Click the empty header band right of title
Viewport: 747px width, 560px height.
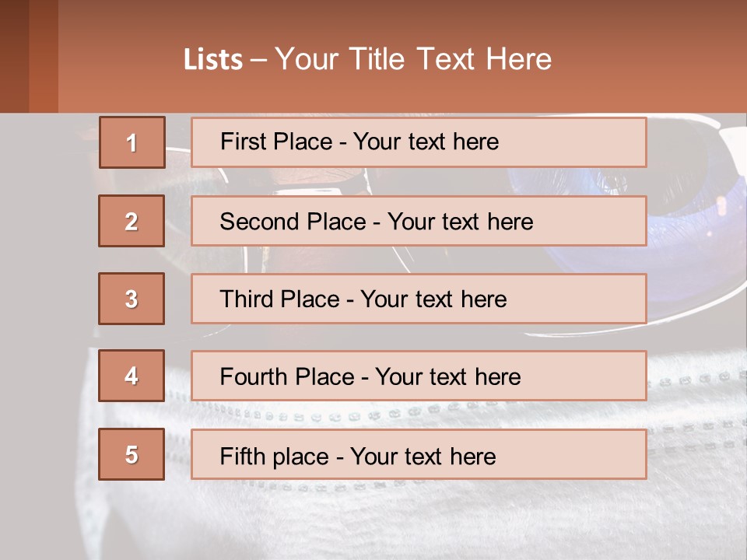coord(654,58)
